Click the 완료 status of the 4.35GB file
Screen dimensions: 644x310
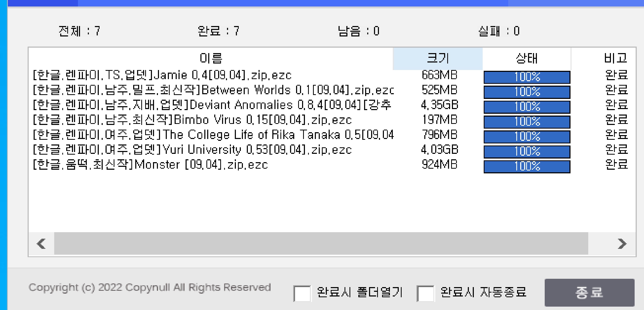pos(616,105)
